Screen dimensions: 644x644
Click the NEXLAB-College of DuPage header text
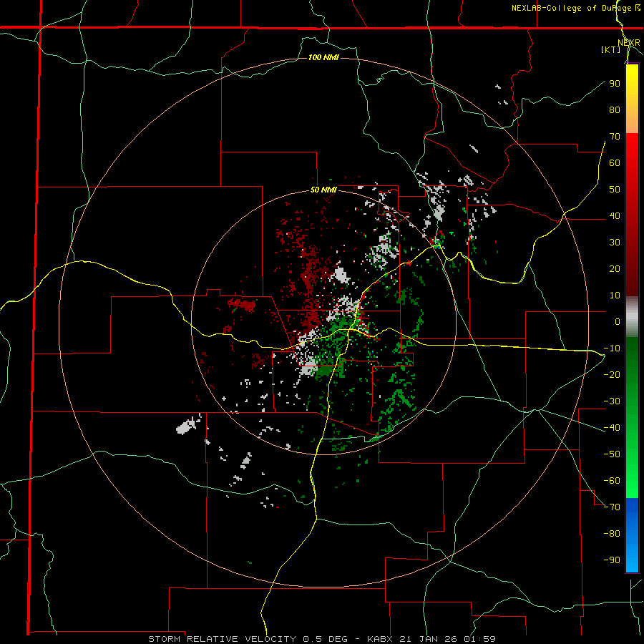[575, 8]
